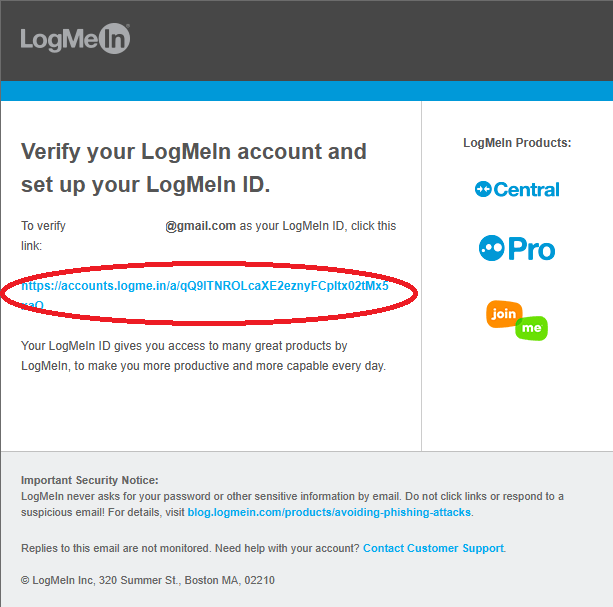The height and width of the screenshot is (607, 613).
Task: Click the "To verify" text before the email
Action: [x=43, y=226]
